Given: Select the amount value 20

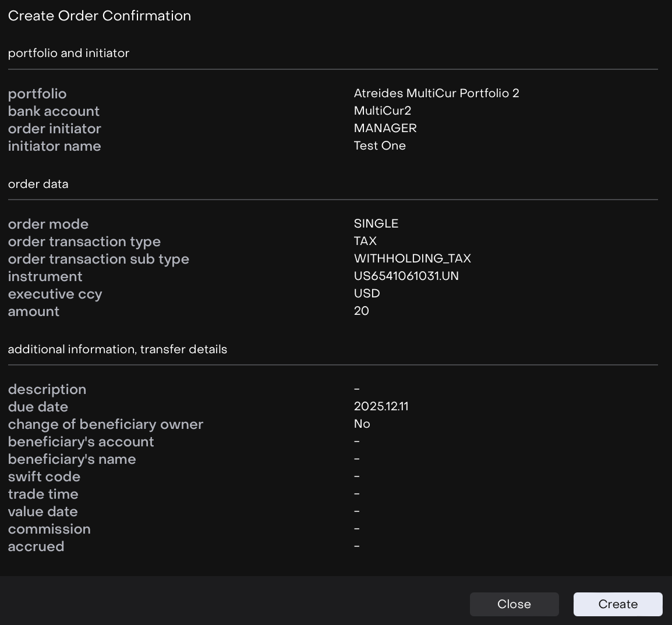Looking at the screenshot, I should click(361, 311).
